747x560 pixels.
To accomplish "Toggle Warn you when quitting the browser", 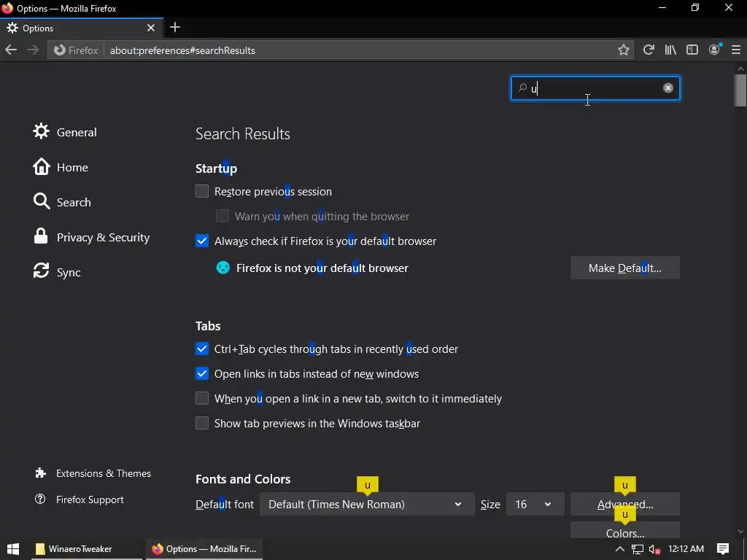I will click(222, 216).
